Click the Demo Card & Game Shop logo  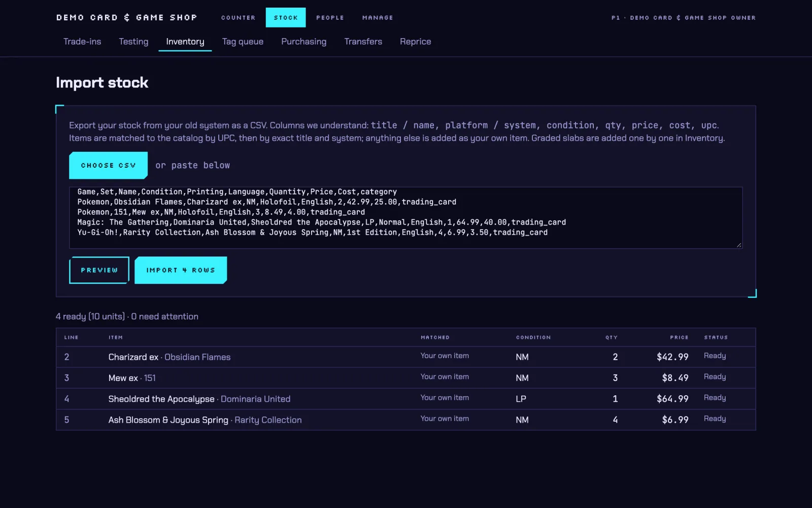tap(126, 18)
